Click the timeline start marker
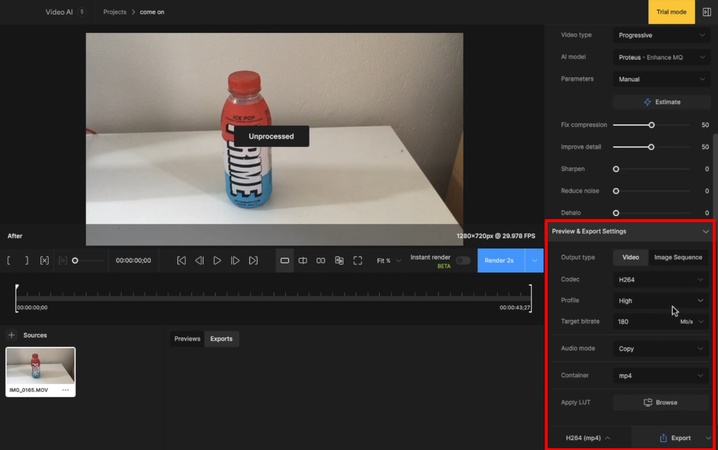 click(x=16, y=298)
